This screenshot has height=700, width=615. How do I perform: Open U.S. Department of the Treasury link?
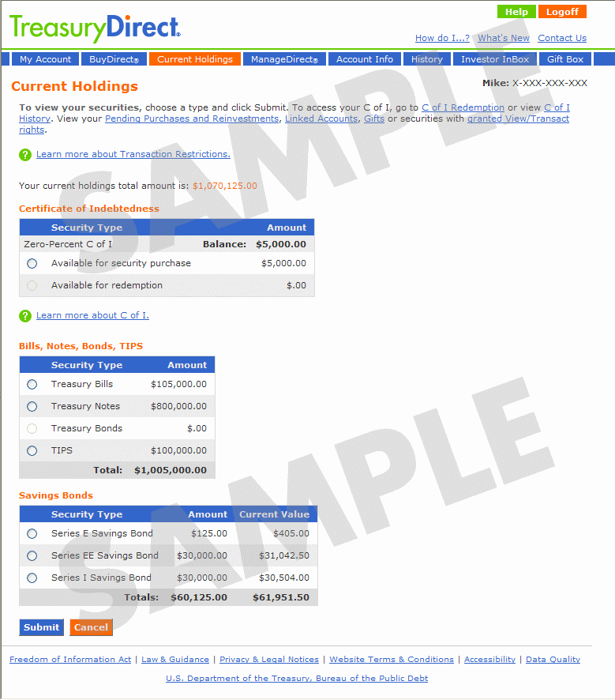click(297, 679)
